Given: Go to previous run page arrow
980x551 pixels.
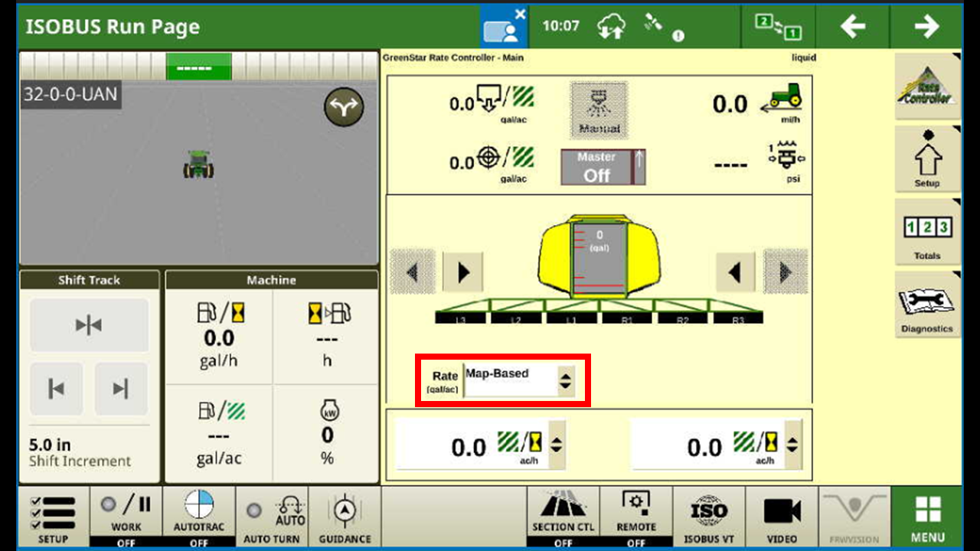Looking at the screenshot, I should tap(853, 26).
